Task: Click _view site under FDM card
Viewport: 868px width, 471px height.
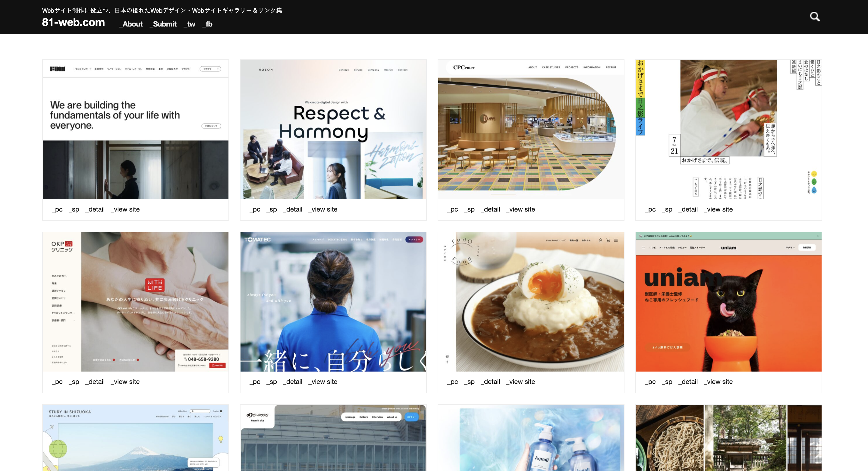Action: 125,209
